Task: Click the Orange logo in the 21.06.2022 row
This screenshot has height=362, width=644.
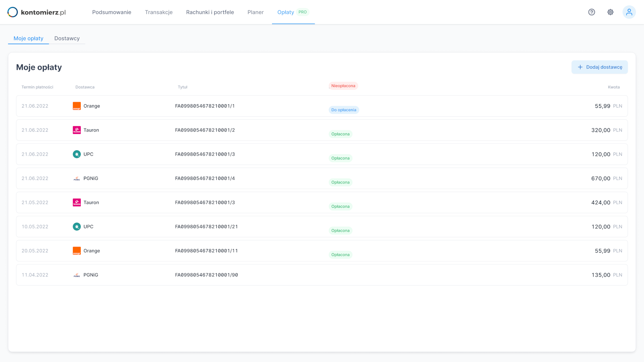Action: [x=77, y=106]
